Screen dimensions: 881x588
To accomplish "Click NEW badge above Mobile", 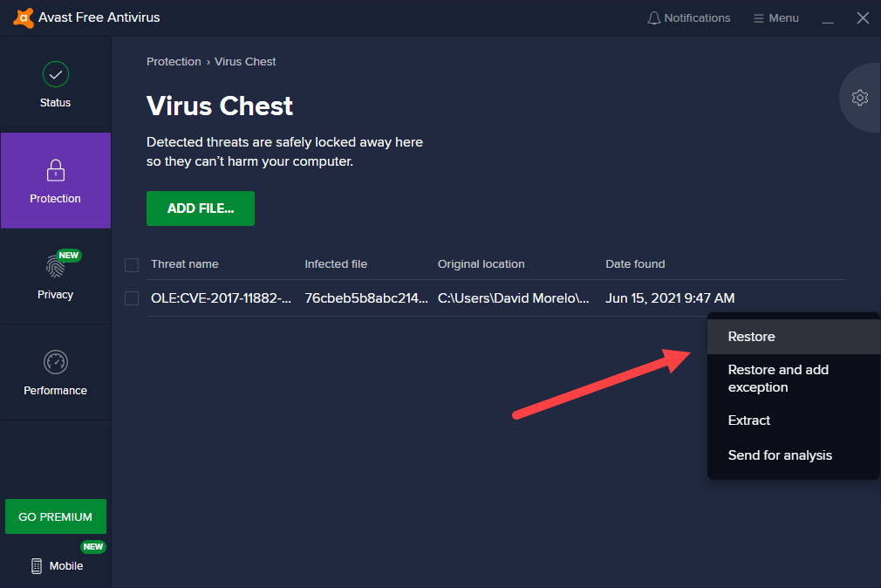I will pos(93,546).
